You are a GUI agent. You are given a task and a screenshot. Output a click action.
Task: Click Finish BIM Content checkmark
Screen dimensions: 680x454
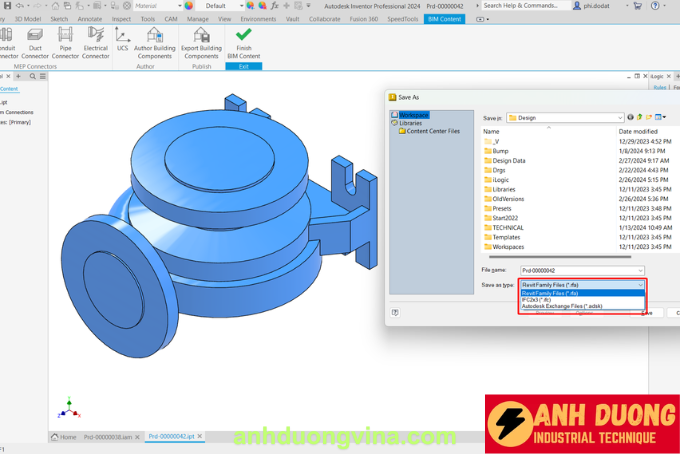(x=244, y=40)
